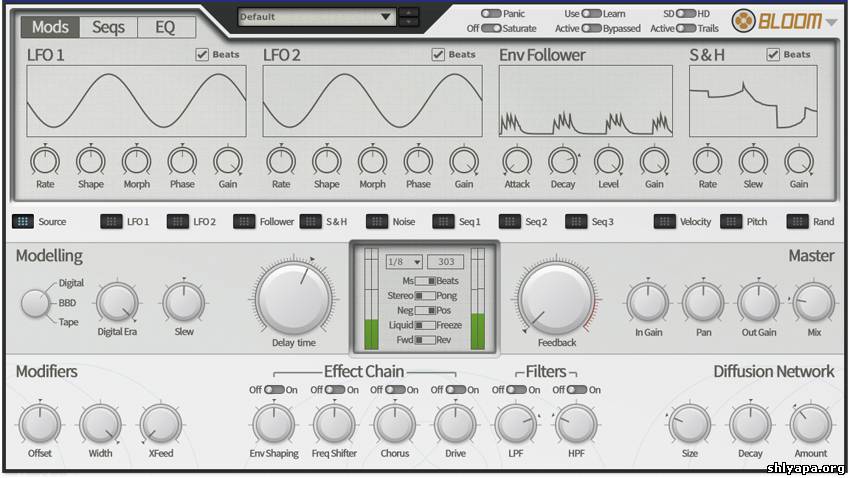Select the Noise modulation source icon

click(376, 221)
